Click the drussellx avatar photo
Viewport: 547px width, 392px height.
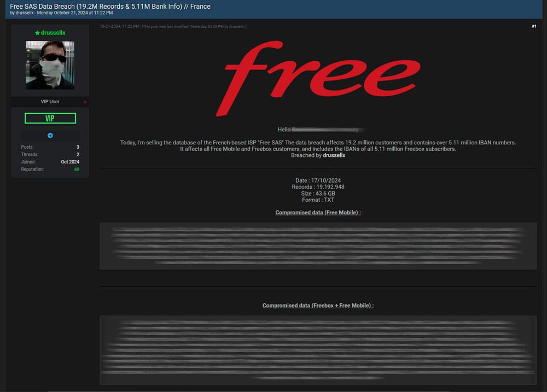pyautogui.click(x=50, y=65)
